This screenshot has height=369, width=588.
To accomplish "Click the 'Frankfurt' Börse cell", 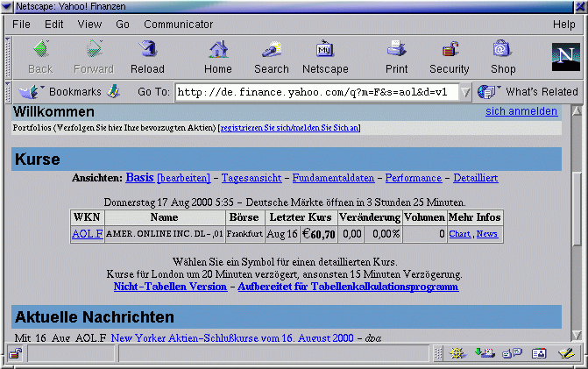I will click(244, 234).
